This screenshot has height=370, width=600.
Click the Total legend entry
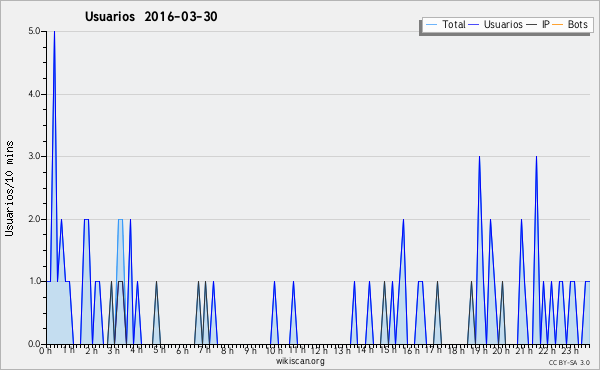(445, 24)
